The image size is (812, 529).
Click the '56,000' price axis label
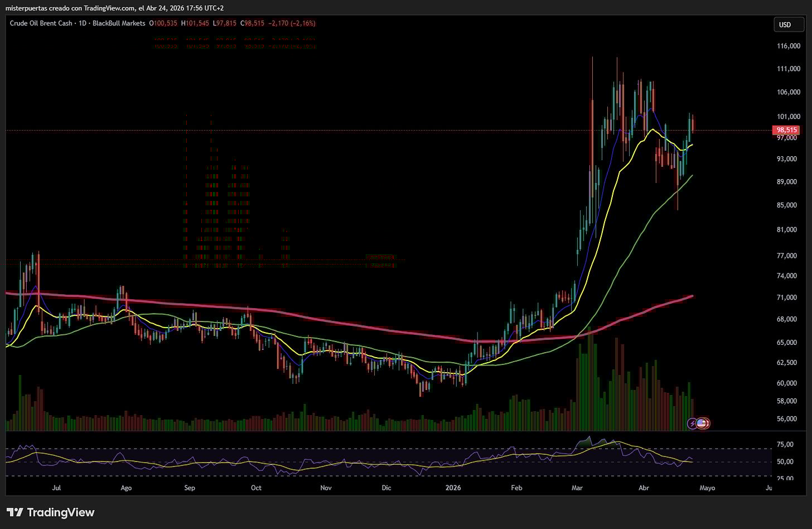(x=788, y=419)
